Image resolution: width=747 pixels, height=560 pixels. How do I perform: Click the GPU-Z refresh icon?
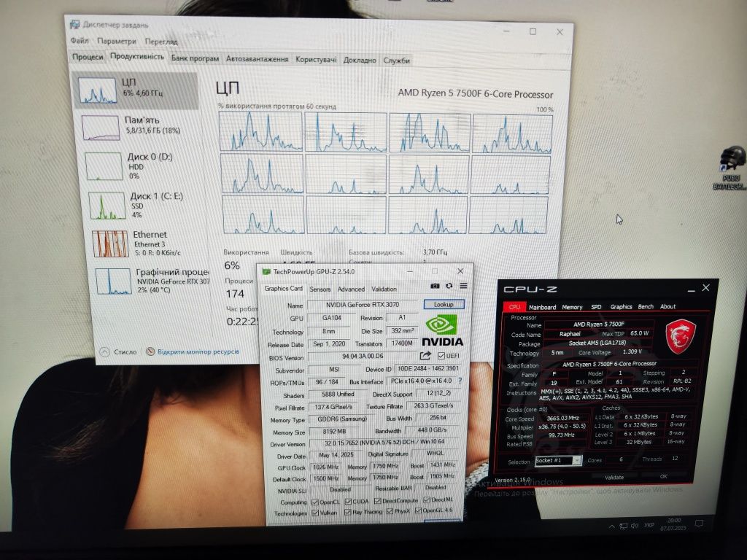pyautogui.click(x=449, y=286)
